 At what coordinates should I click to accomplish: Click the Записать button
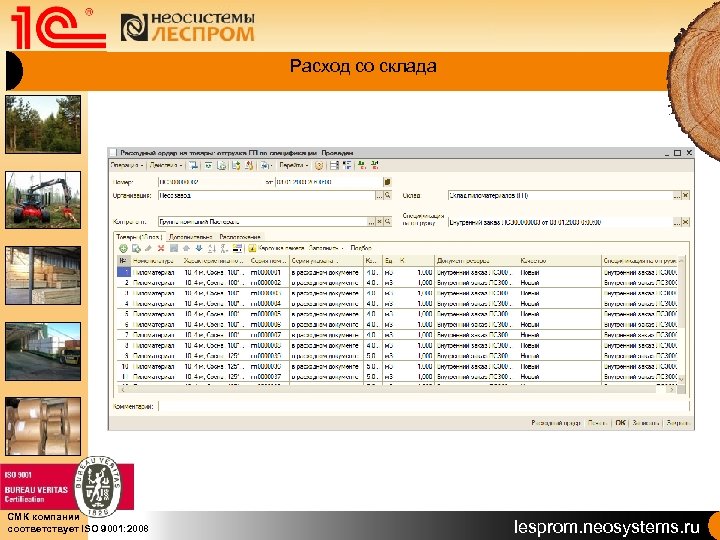pos(646,423)
